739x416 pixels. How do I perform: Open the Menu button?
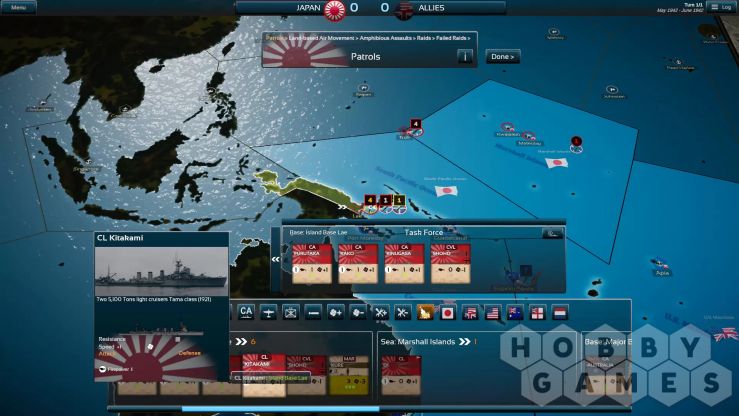(18, 7)
